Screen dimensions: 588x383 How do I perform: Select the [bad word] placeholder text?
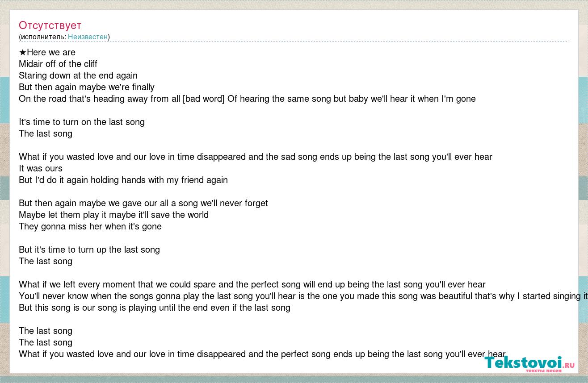click(204, 99)
